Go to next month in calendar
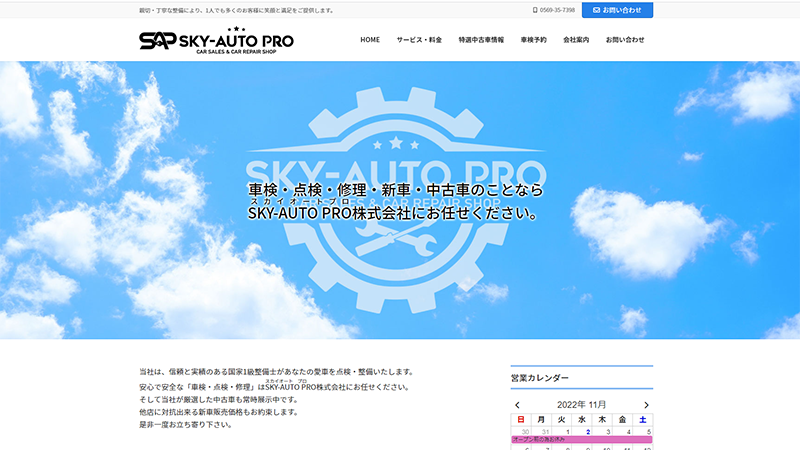Image resolution: width=800 pixels, height=450 pixels. pyautogui.click(x=646, y=405)
